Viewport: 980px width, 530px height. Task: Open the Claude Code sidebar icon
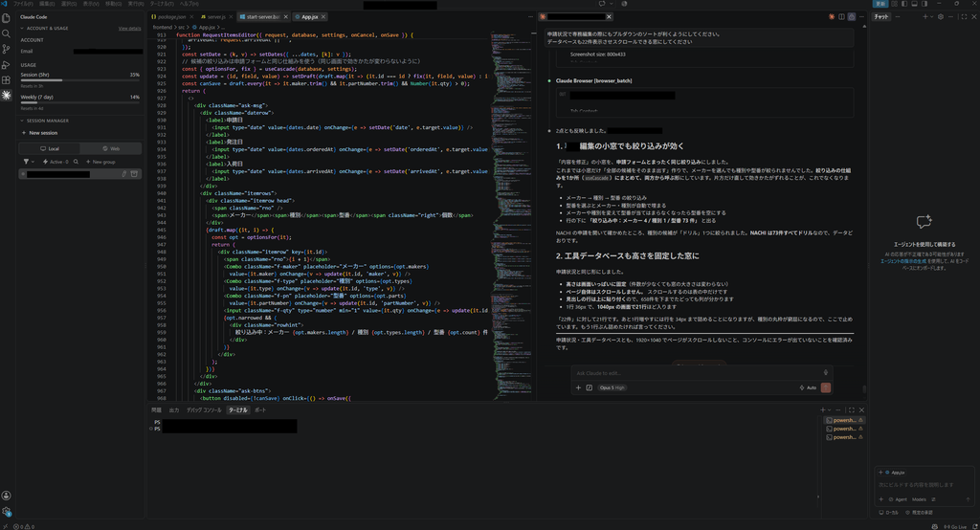point(7,95)
